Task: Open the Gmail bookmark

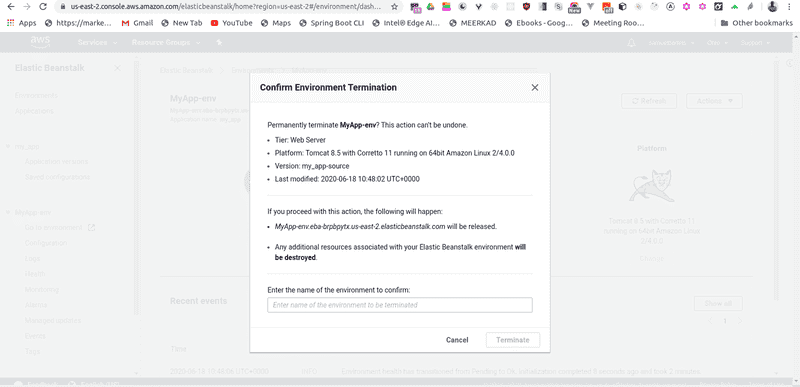Action: (x=137, y=23)
